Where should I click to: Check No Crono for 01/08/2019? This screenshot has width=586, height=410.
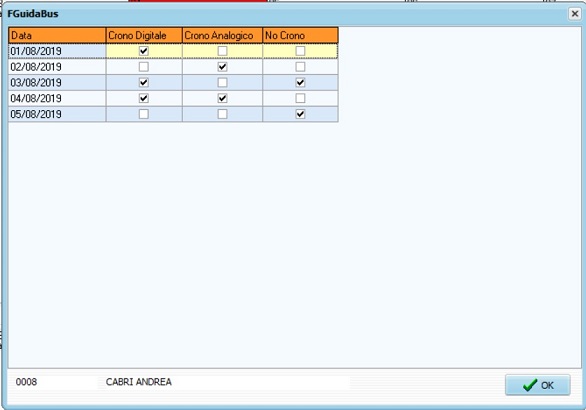coord(300,51)
